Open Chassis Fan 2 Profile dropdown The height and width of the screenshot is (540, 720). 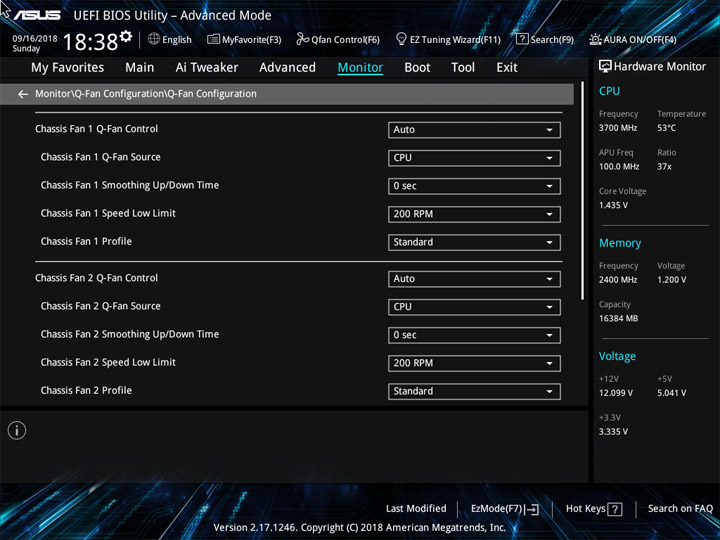click(x=474, y=391)
